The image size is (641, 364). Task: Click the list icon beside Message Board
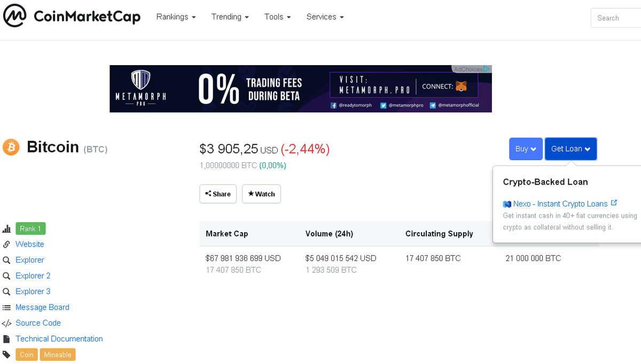pyautogui.click(x=6, y=307)
